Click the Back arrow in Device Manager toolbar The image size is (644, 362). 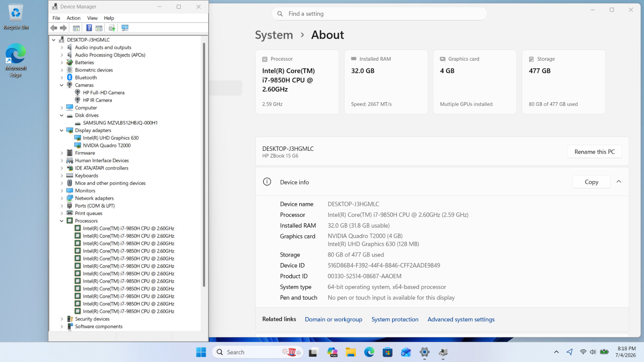pos(54,28)
